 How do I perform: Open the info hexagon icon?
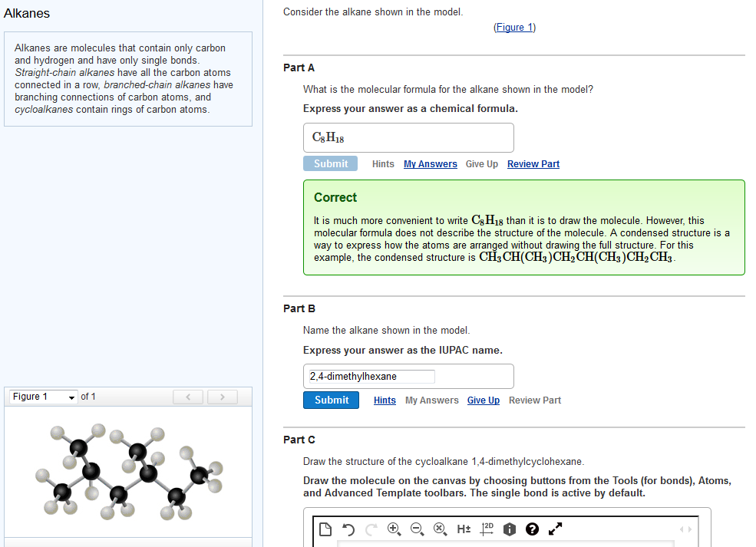coord(509,529)
